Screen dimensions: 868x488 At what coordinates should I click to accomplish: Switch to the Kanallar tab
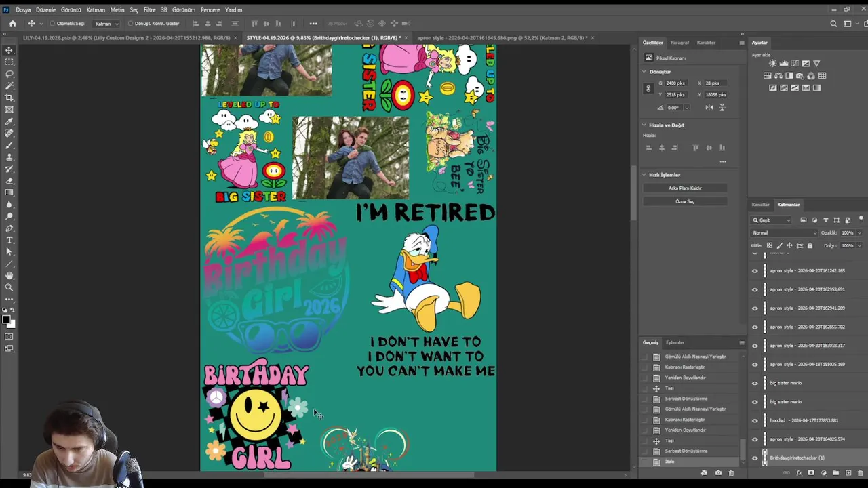(761, 205)
